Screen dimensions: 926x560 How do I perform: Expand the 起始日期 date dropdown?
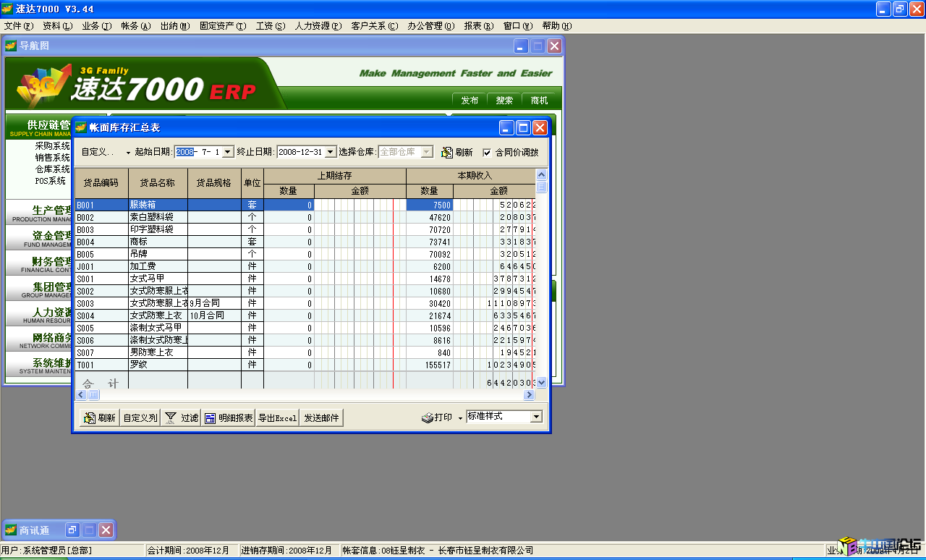[x=228, y=152]
